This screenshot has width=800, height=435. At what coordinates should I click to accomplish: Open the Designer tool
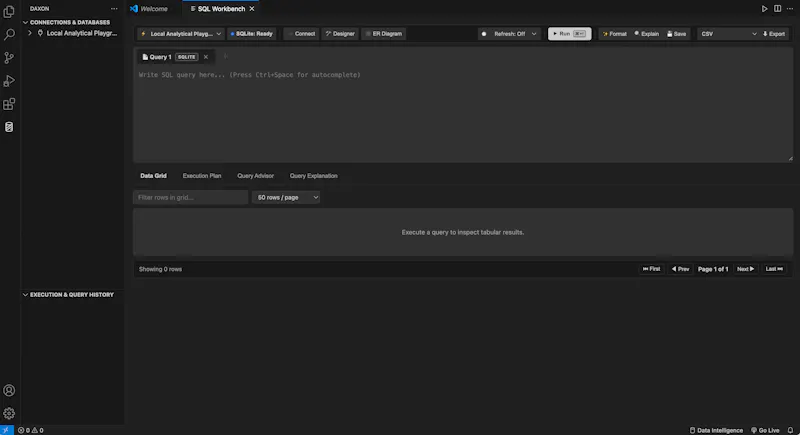click(340, 34)
